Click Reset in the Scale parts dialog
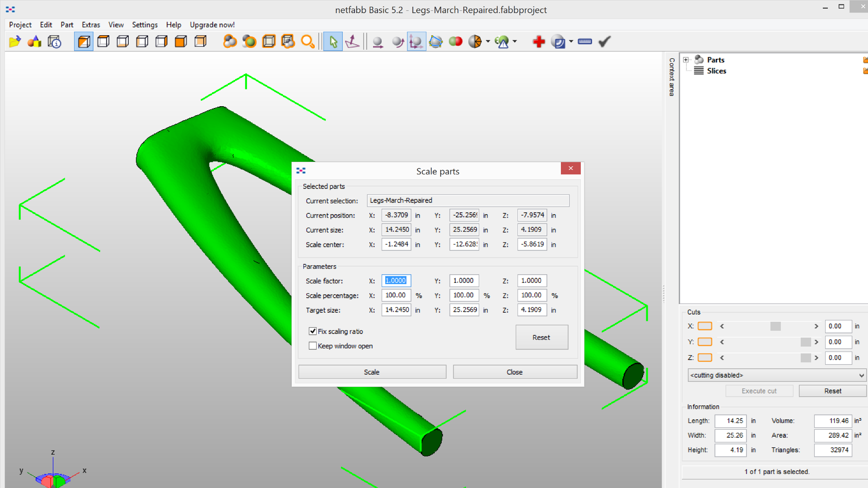 pyautogui.click(x=541, y=337)
